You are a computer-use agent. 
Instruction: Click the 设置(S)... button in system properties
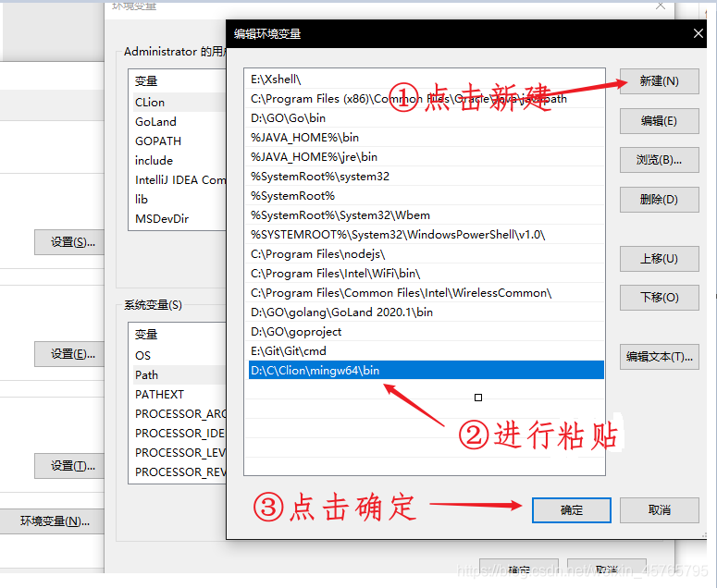[69, 242]
